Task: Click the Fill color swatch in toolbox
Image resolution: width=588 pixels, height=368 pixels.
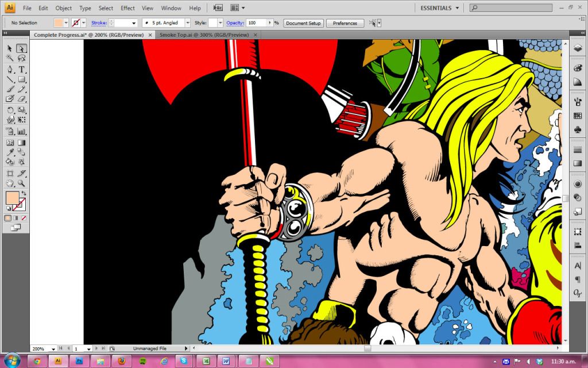Action: pyautogui.click(x=12, y=198)
